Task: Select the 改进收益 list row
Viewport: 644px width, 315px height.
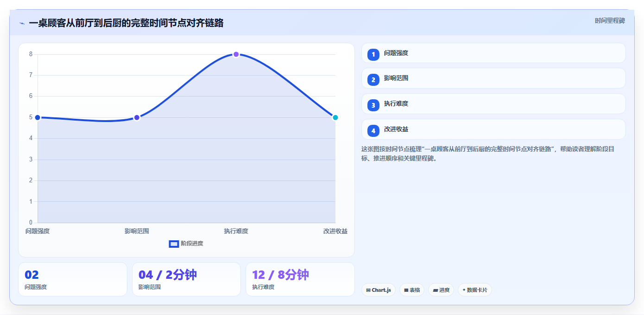Action: click(x=493, y=129)
